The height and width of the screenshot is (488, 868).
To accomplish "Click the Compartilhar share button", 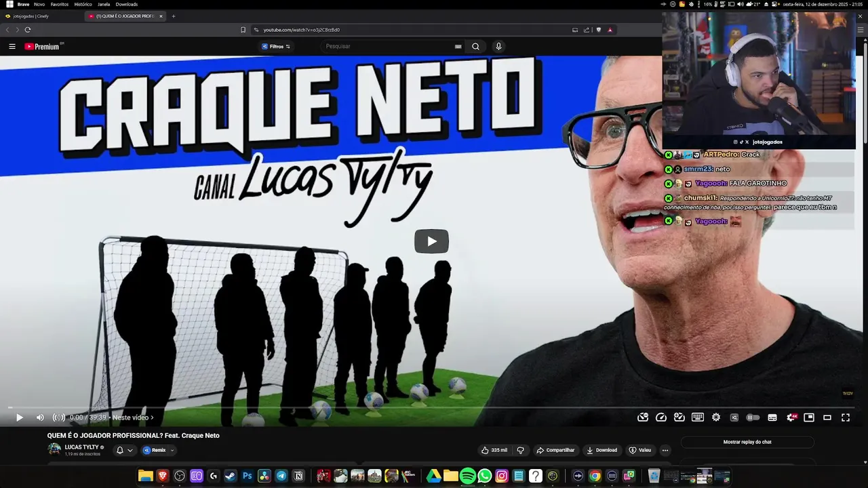I will click(555, 450).
